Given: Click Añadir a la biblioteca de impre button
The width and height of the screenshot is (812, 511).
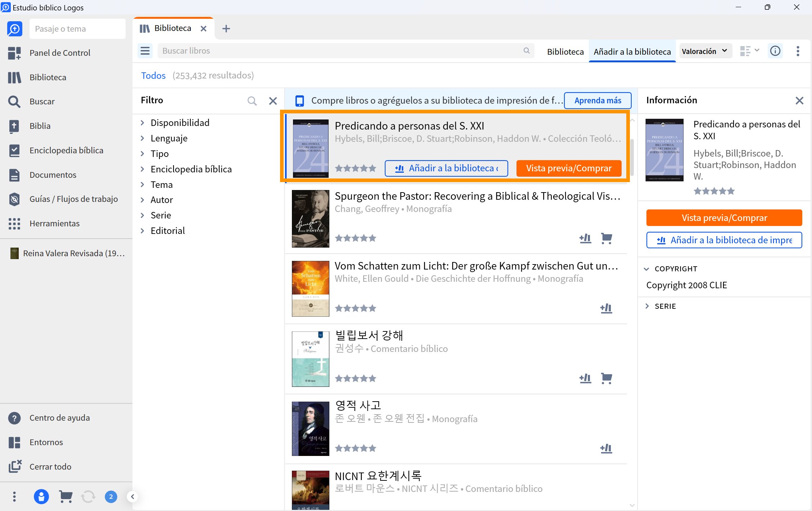Looking at the screenshot, I should tap(724, 240).
